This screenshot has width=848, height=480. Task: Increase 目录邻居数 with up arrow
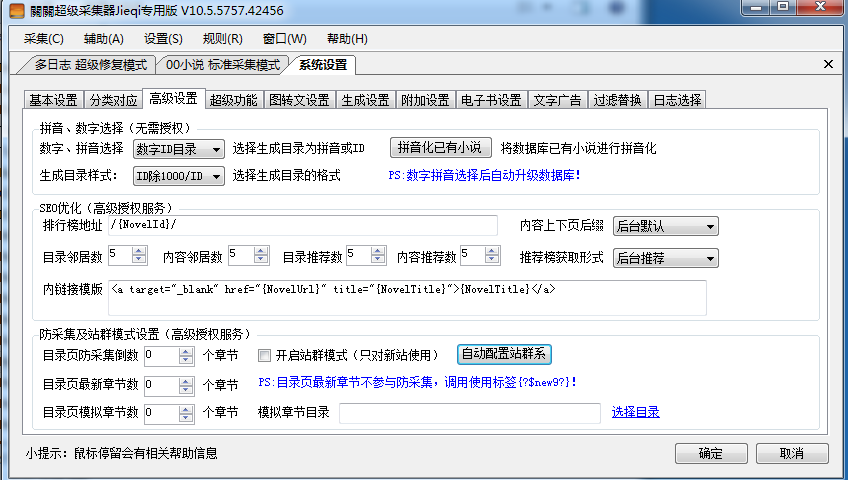coord(139,251)
